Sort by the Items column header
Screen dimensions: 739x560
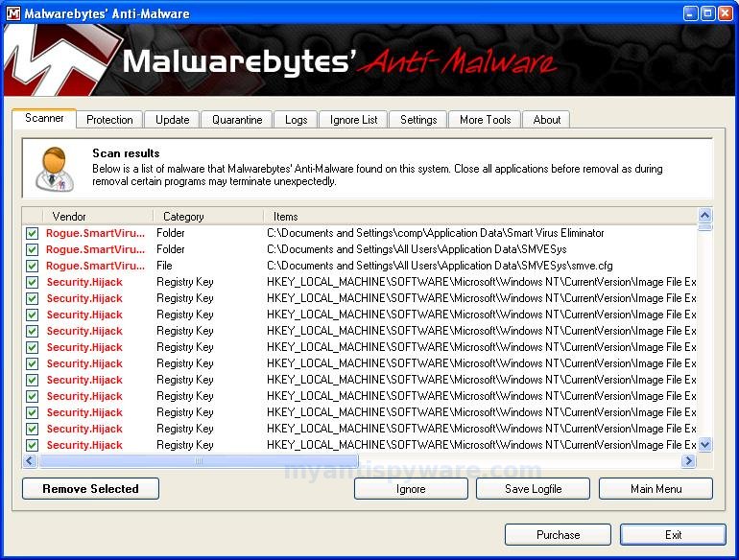pyautogui.click(x=480, y=217)
